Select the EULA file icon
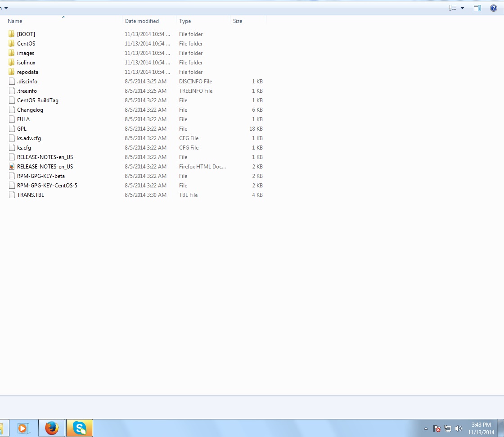 point(12,119)
